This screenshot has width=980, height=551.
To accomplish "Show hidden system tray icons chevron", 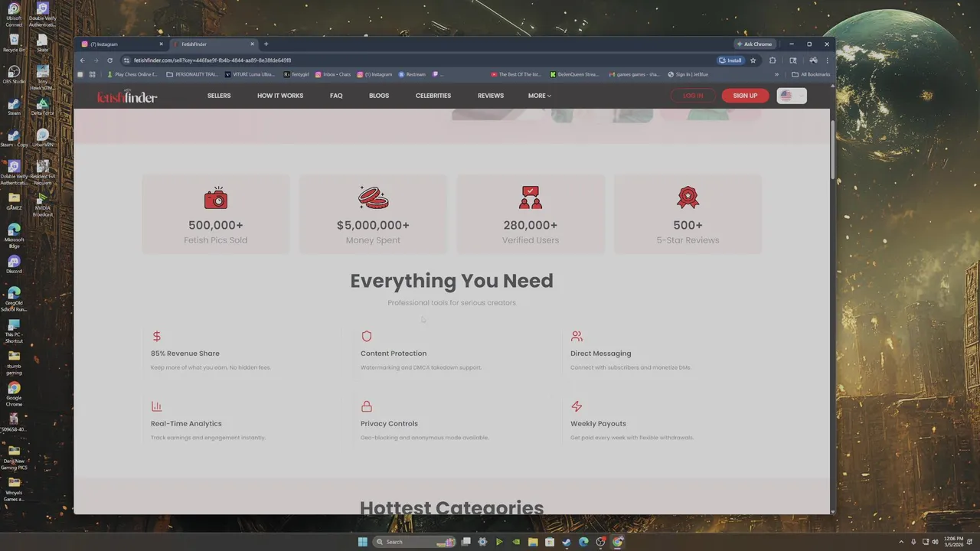I will coord(901,542).
